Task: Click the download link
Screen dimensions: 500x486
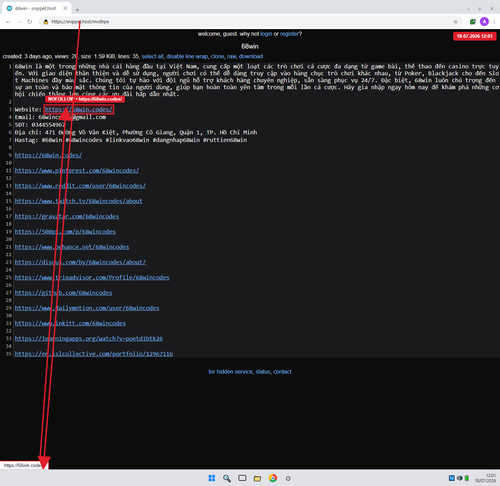Action: (251, 56)
